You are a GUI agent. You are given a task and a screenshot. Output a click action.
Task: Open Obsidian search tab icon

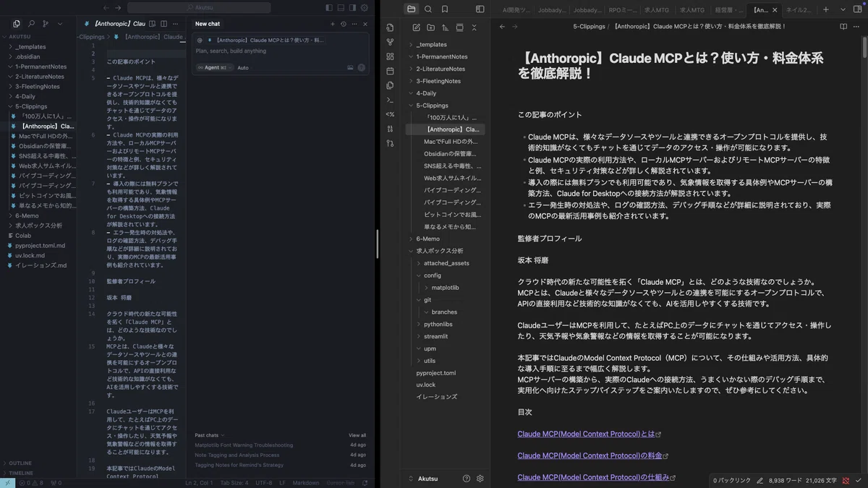tap(428, 9)
